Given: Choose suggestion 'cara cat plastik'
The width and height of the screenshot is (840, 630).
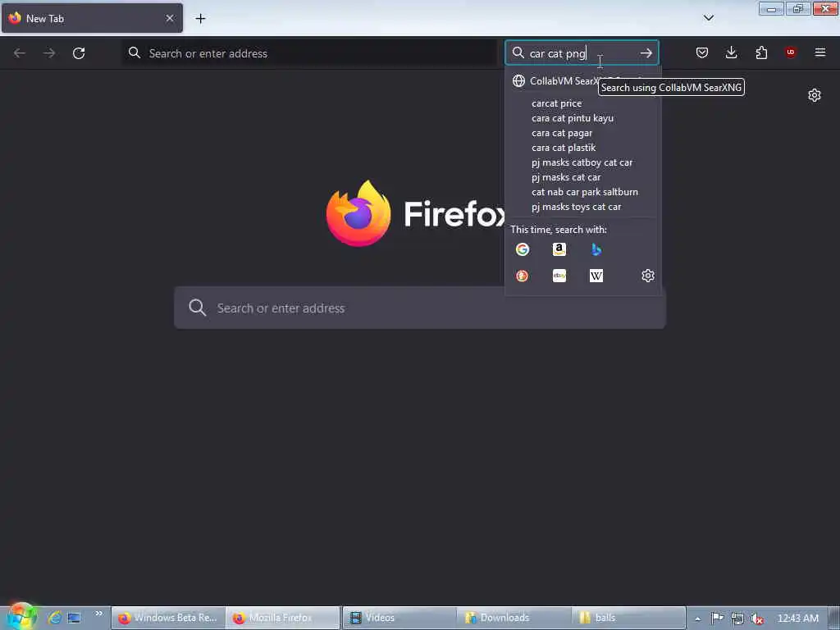Looking at the screenshot, I should pos(583,148).
